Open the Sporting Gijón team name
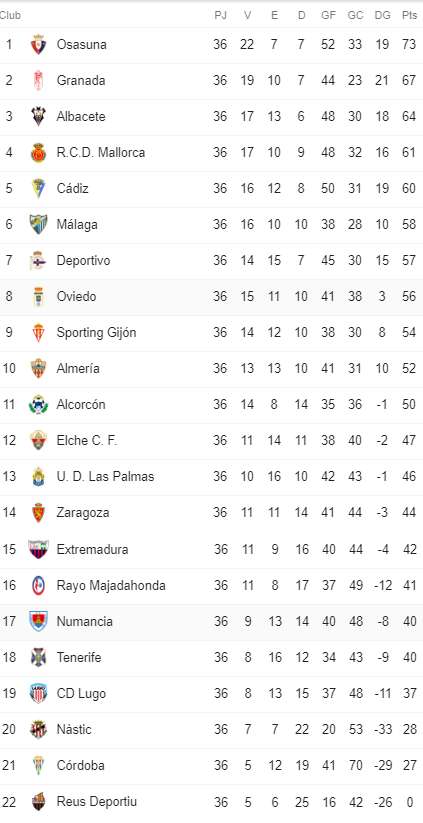 click(x=97, y=333)
